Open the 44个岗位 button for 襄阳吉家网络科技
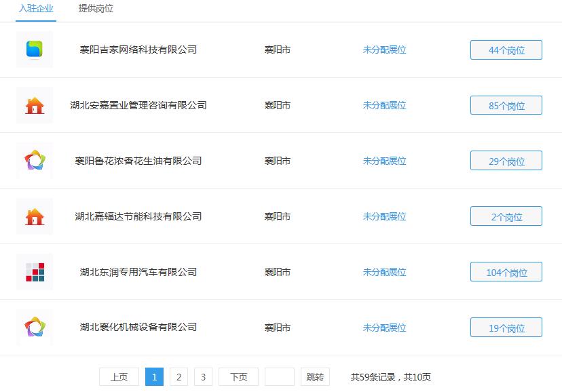 tap(506, 50)
